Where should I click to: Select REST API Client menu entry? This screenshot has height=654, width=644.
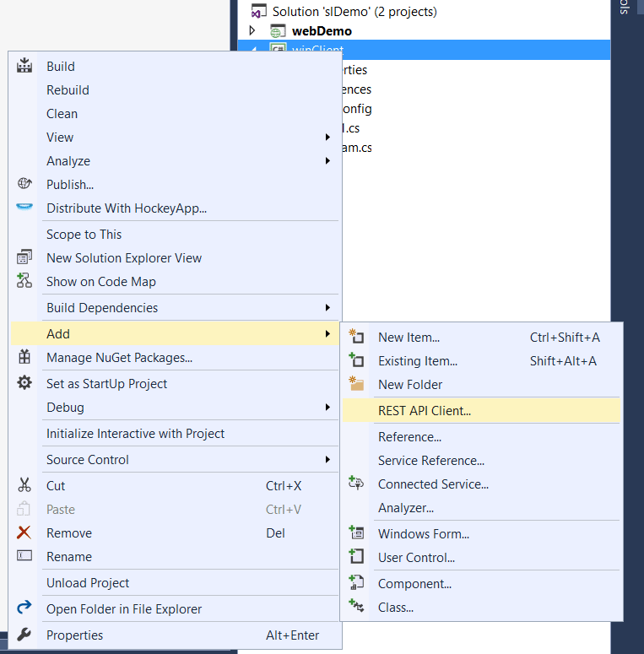point(425,411)
